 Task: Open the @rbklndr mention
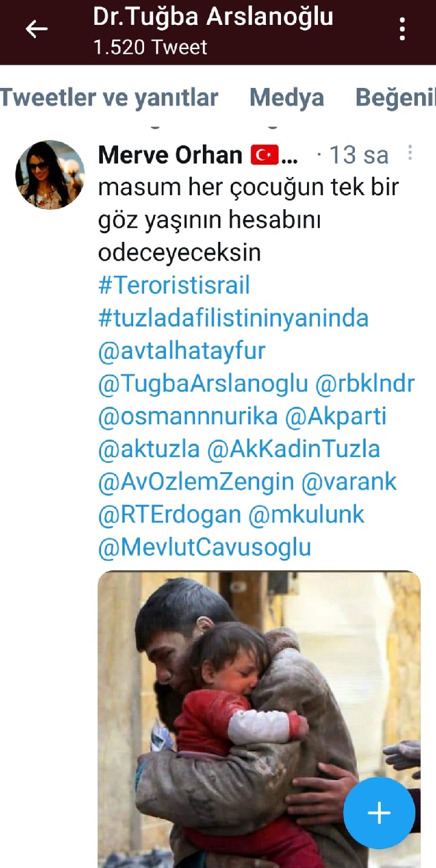pos(365,384)
